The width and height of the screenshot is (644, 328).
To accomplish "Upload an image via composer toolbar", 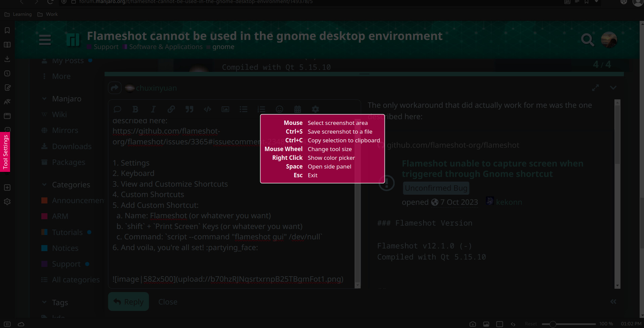I will click(225, 109).
